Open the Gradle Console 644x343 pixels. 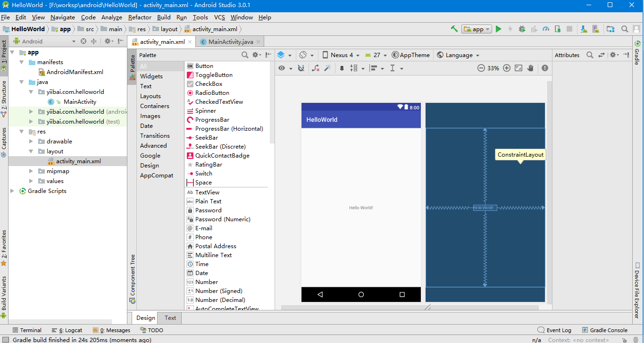click(x=604, y=330)
